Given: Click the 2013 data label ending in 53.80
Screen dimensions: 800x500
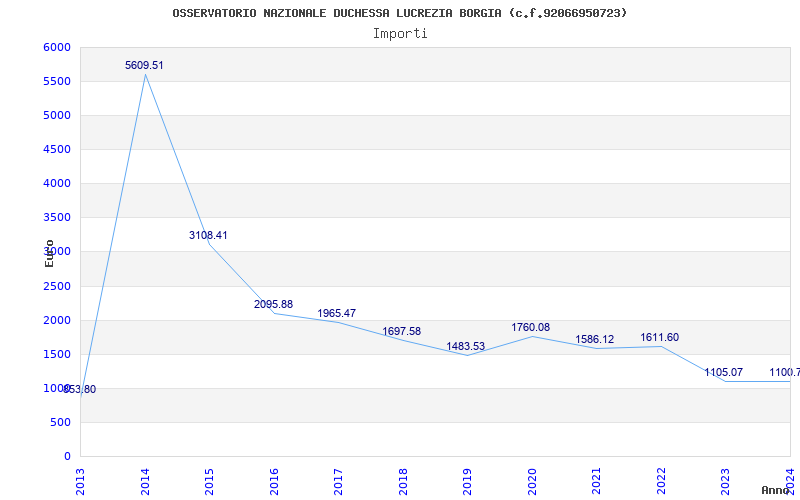Looking at the screenshot, I should click(80, 389).
